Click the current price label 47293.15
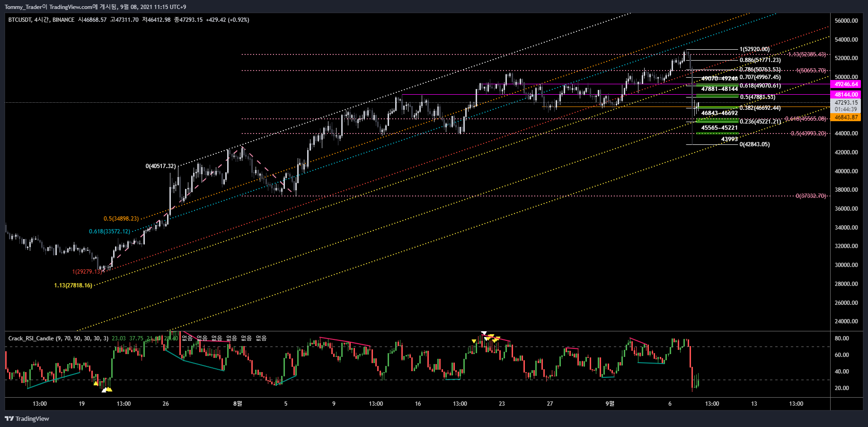The height and width of the screenshot is (427, 868). pyautogui.click(x=846, y=103)
